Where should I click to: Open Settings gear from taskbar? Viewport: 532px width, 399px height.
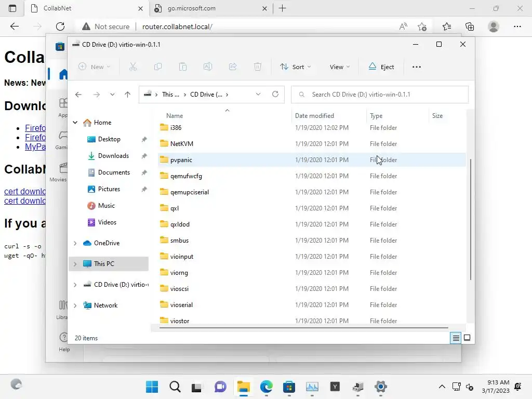(381, 387)
